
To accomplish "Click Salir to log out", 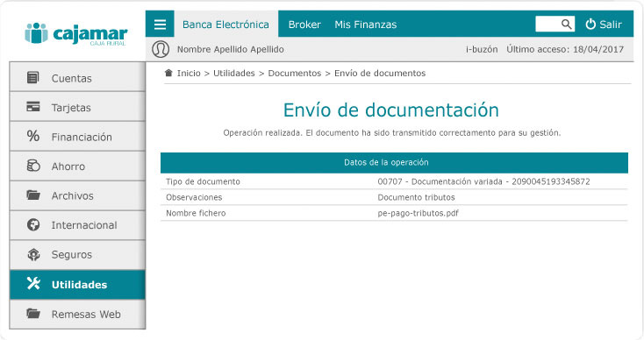I will coord(611,25).
